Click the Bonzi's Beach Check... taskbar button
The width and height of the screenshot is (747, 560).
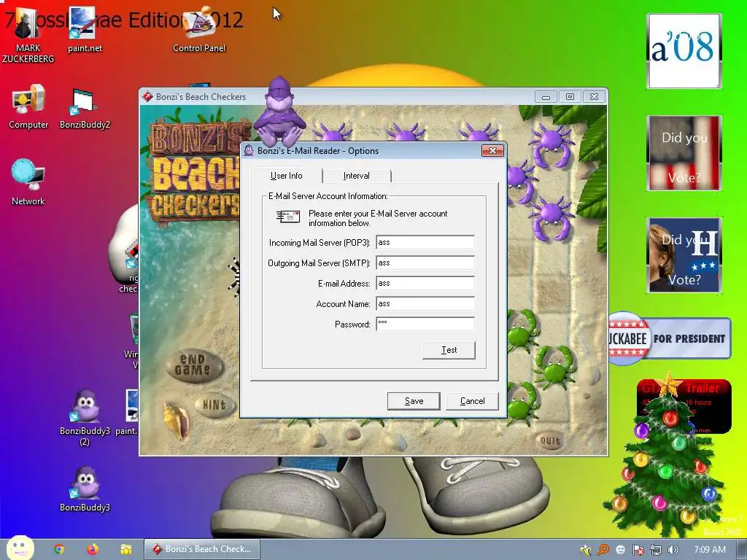[x=203, y=549]
